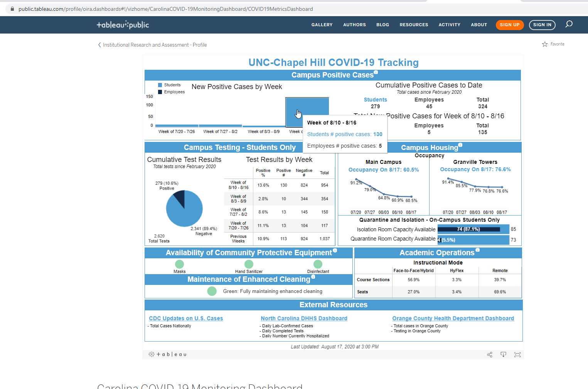Screen dimensions: 588x389
Task: Open the Resources menu
Action: pyautogui.click(x=414, y=25)
